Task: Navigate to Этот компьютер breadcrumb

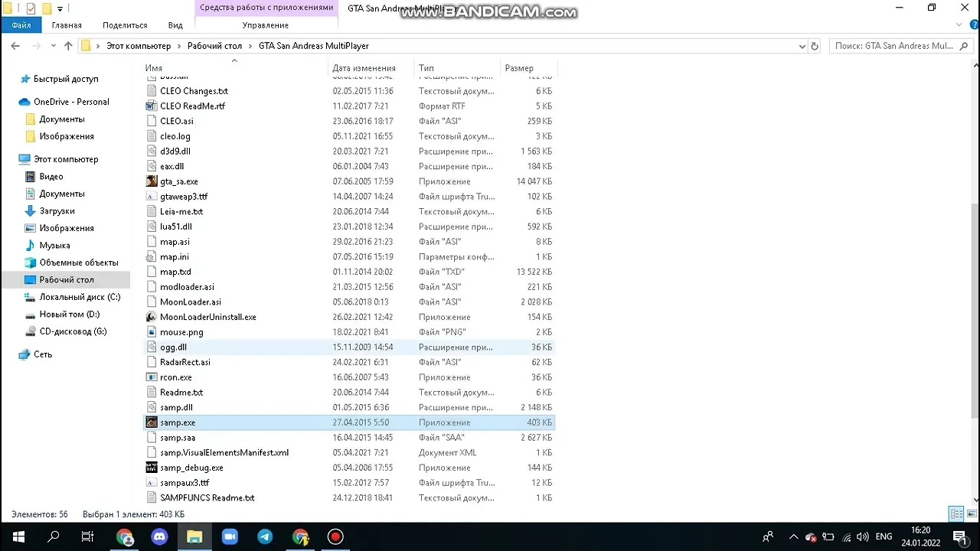Action: click(139, 46)
